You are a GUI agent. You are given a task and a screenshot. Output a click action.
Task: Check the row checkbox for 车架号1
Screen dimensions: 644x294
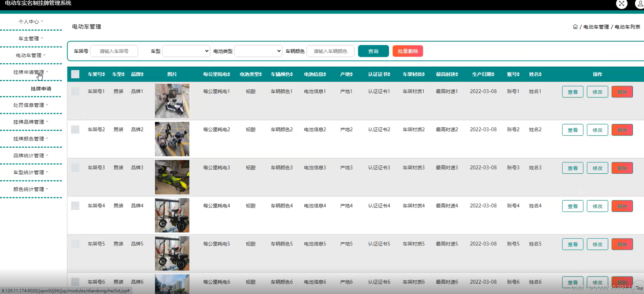[75, 91]
